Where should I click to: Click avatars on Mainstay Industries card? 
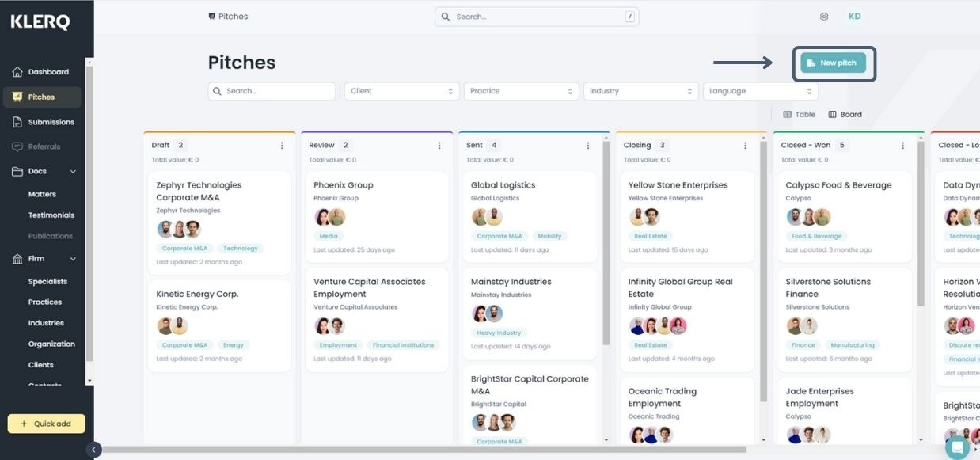pyautogui.click(x=487, y=314)
